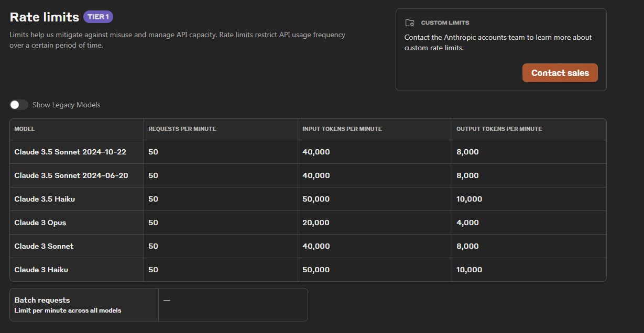Viewport: 644px width, 333px height.
Task: Click output tokens 10,000 for Claude 3.5 Haiku
Action: tap(470, 199)
